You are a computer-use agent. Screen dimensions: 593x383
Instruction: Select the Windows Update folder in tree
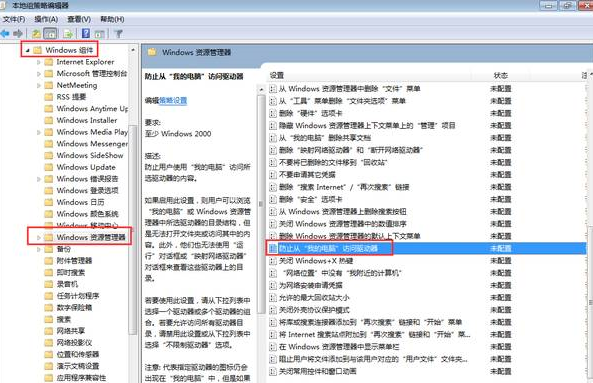point(86,167)
